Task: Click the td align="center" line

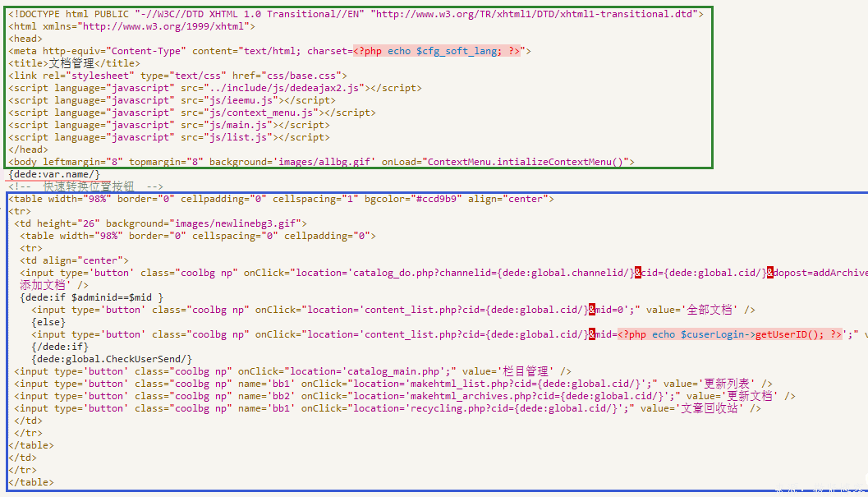Action: (74, 260)
